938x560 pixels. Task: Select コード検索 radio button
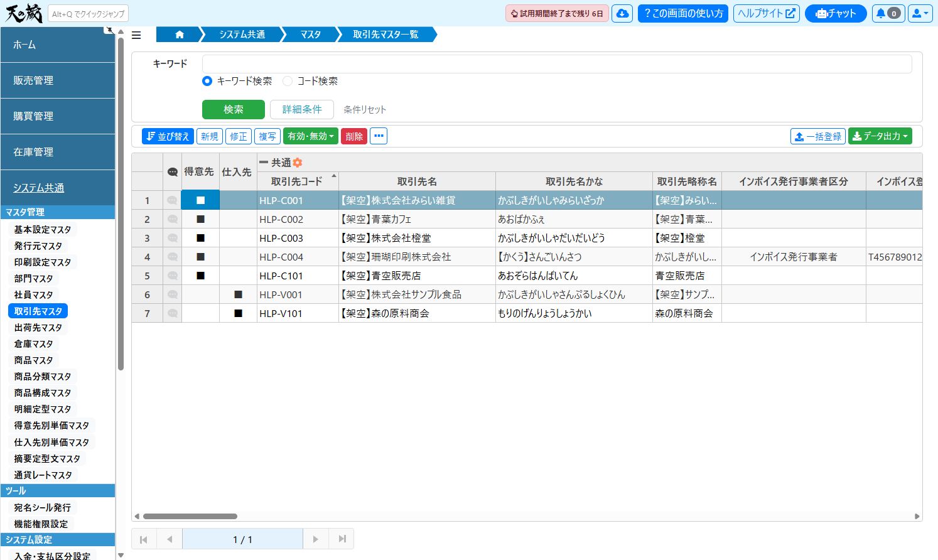[288, 81]
